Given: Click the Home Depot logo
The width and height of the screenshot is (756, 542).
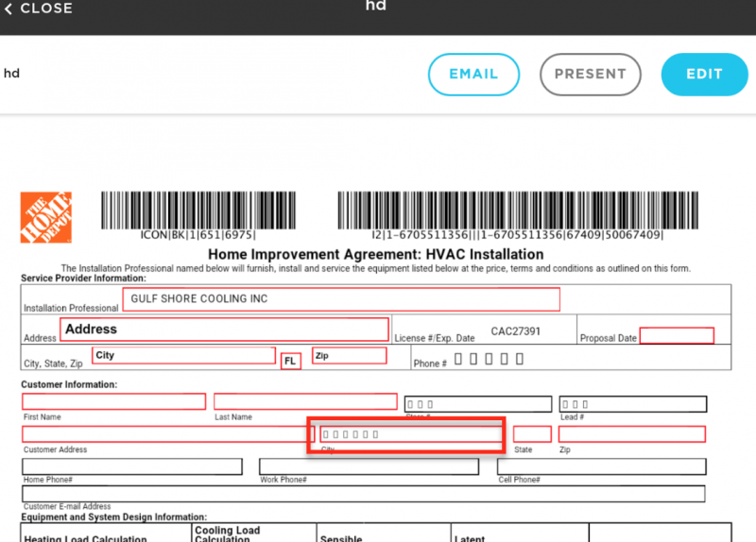Looking at the screenshot, I should point(45,217).
